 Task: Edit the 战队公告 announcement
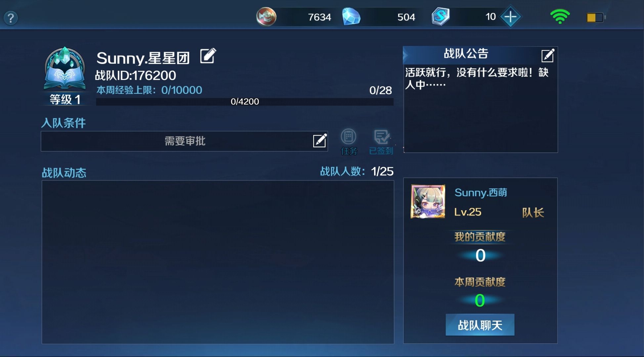(x=547, y=56)
